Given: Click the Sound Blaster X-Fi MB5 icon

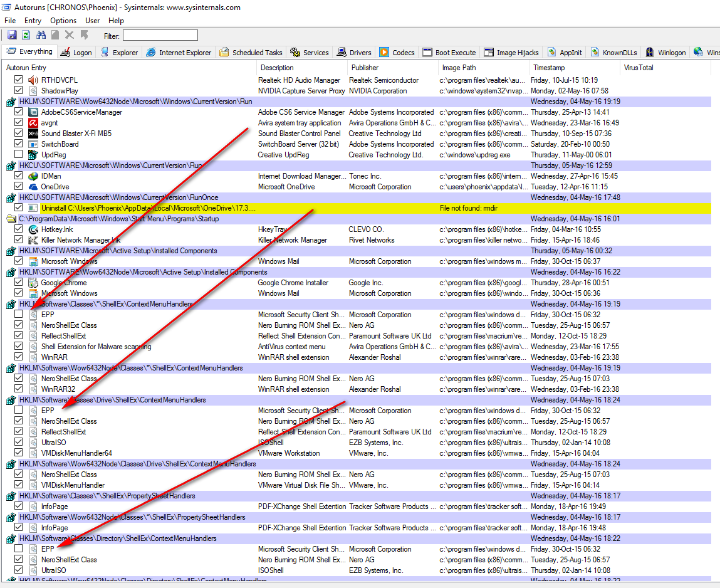Looking at the screenshot, I should (33, 134).
